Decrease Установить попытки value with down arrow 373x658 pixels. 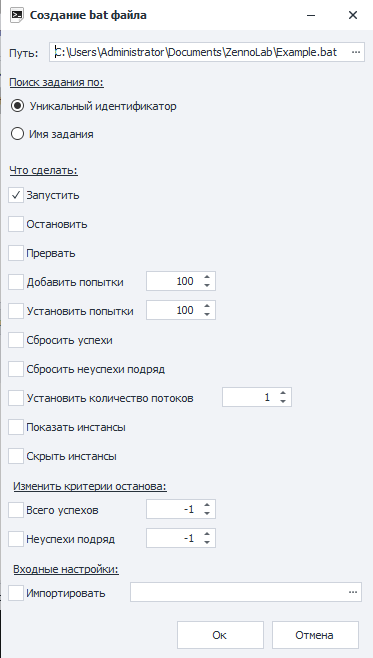click(207, 314)
